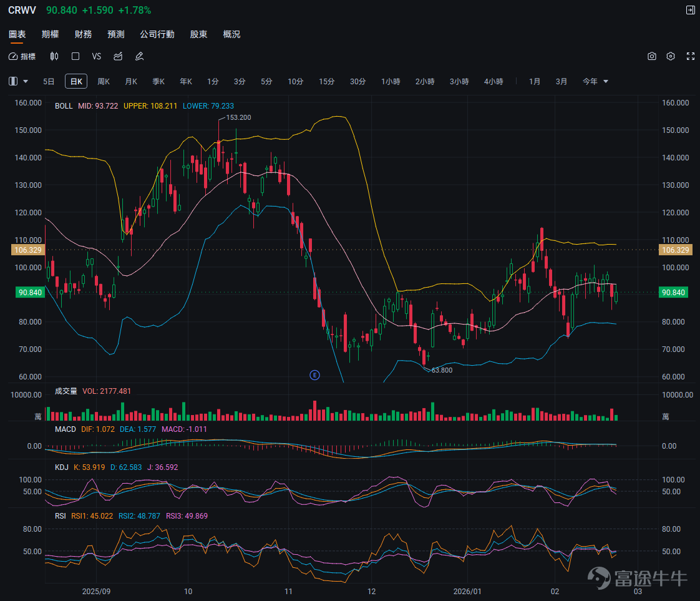Click the VOL: 2177.481 value
The image size is (700, 601).
coord(107,391)
